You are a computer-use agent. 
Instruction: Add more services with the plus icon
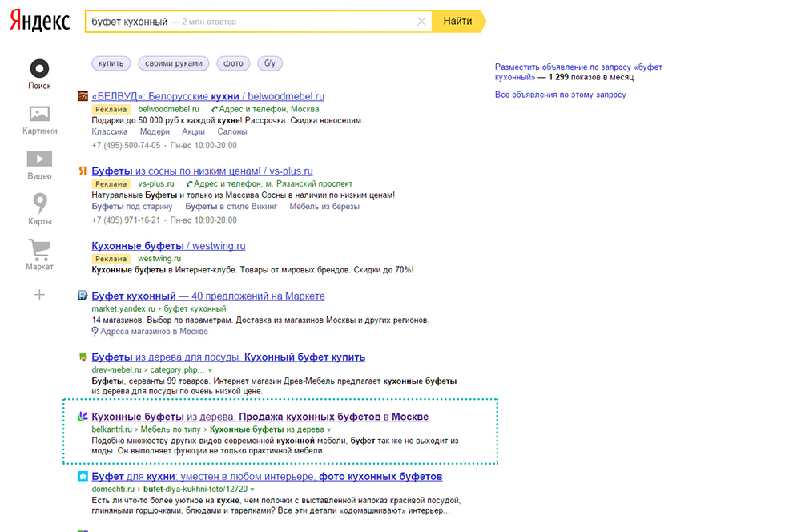click(39, 294)
